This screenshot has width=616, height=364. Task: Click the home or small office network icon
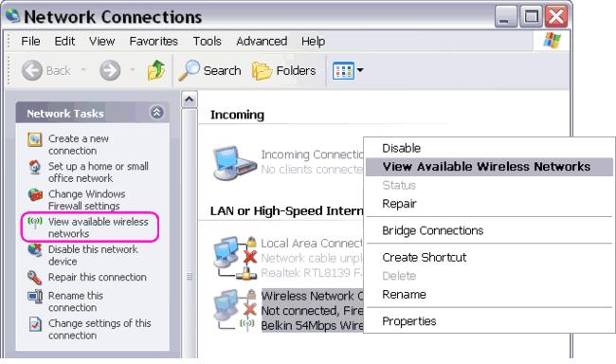[35, 167]
